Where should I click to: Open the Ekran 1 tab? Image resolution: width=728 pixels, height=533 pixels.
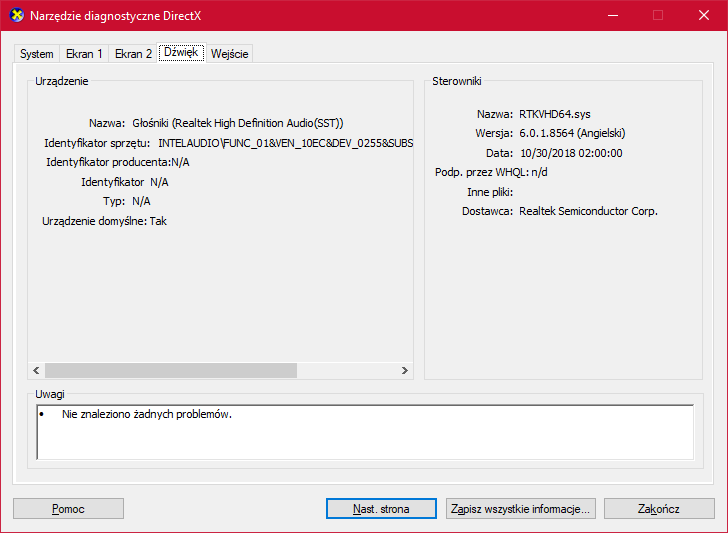point(84,54)
